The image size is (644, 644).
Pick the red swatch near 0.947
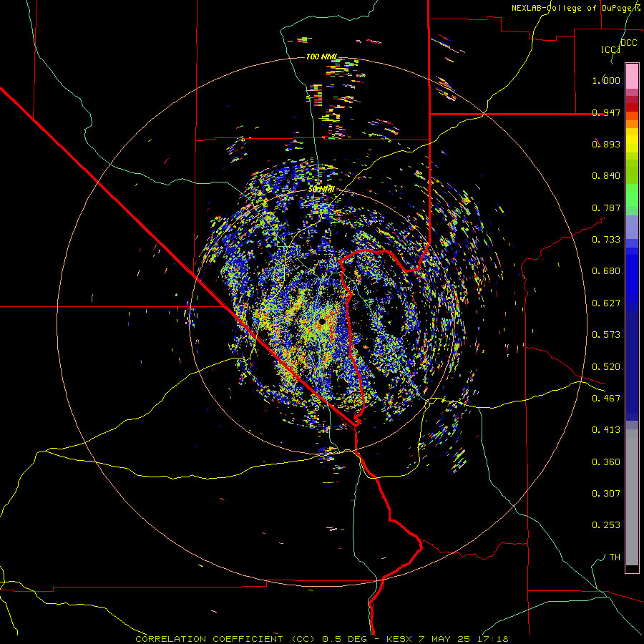point(632,107)
